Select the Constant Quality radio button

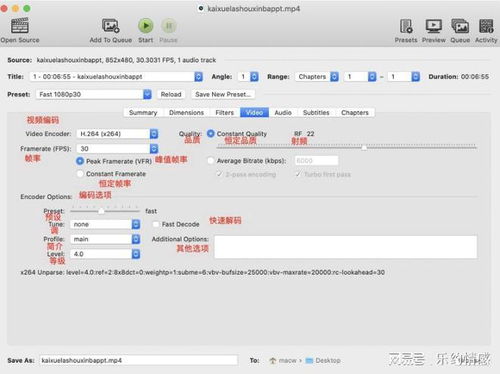tap(211, 134)
